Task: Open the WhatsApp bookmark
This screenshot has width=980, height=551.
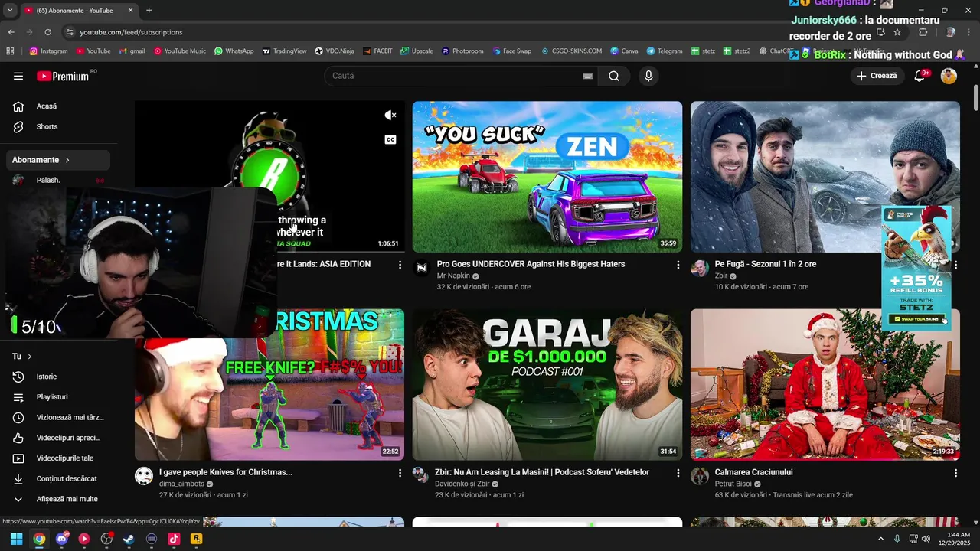Action: coord(234,51)
